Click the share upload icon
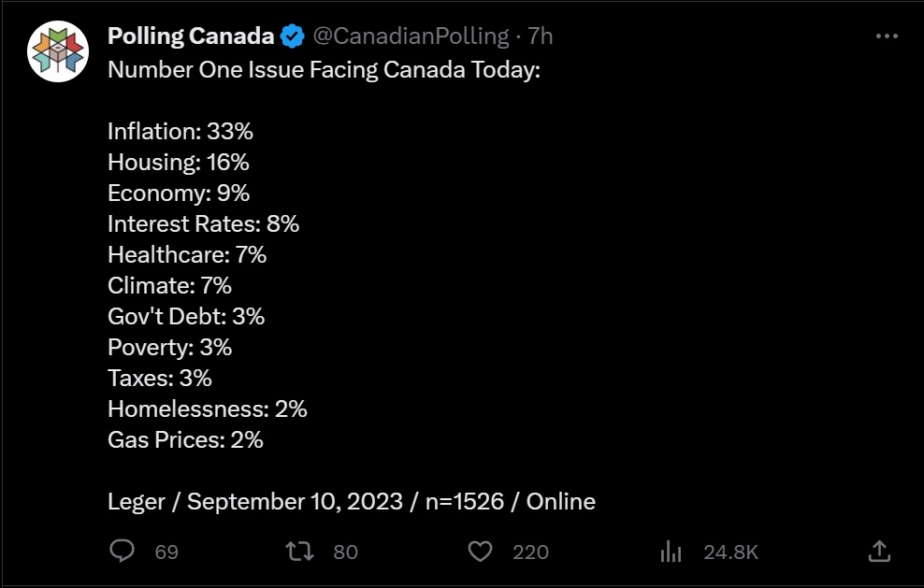The height and width of the screenshot is (588, 924). 879,552
